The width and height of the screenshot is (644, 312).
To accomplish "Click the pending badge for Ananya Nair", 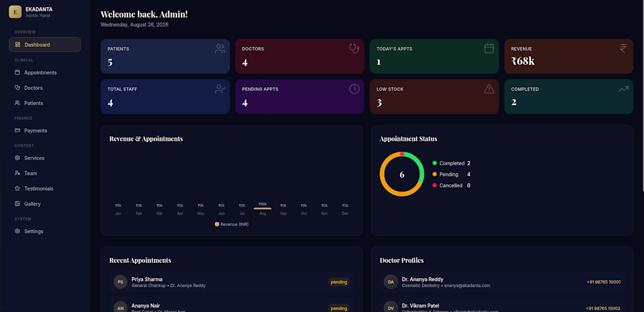I will pyautogui.click(x=339, y=308).
